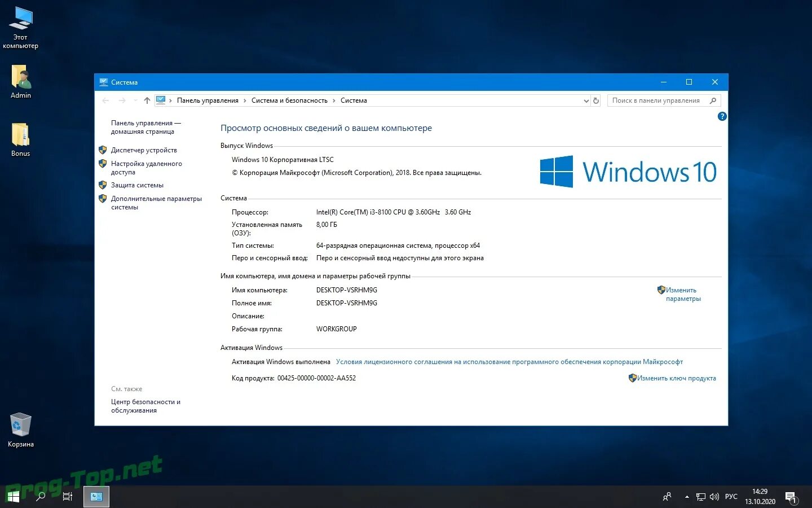Select the Система breadcrumb
The height and width of the screenshot is (508, 812).
coord(354,100)
